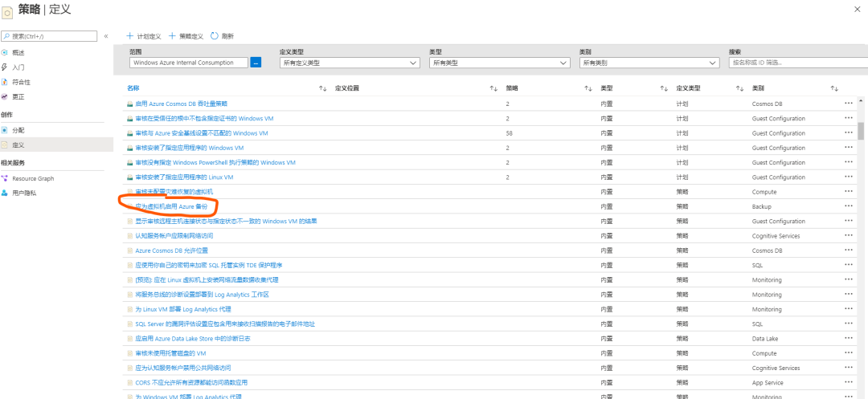The image size is (868, 399).
Task: Open more options for Azure 备份 row
Action: [849, 206]
